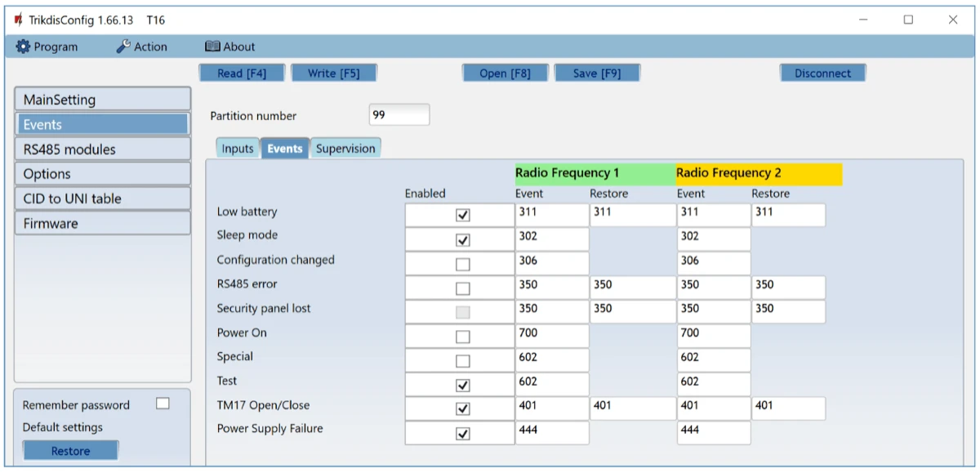Image resolution: width=980 pixels, height=473 pixels.
Task: Click the Disconnect button
Action: (822, 74)
